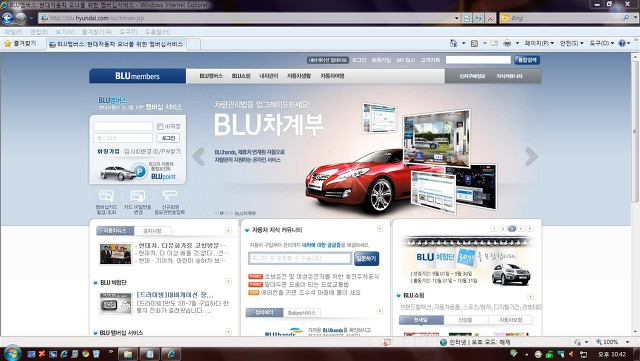The image size is (640, 361).
Task: Click more arrow beside BLU 쇼핑 heading
Action: 530,296
